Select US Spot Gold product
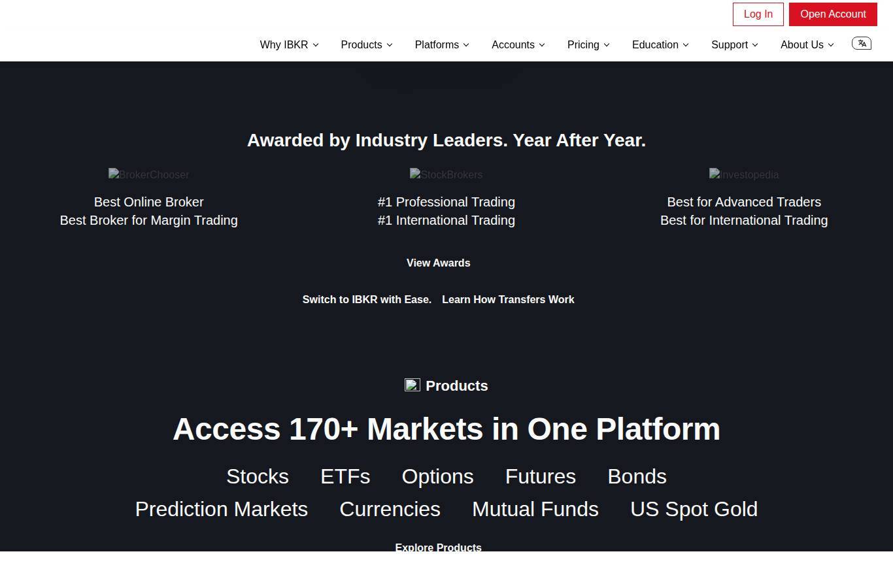 pyautogui.click(x=694, y=509)
